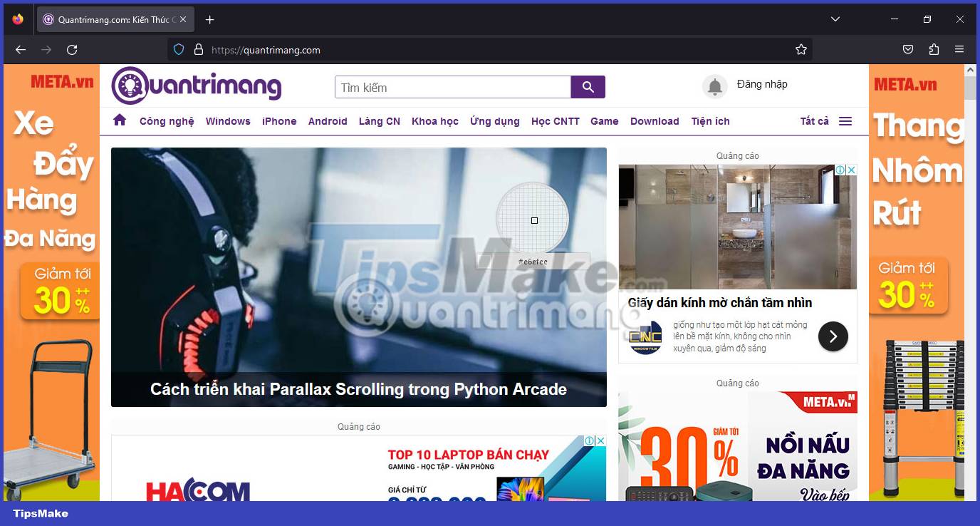The height and width of the screenshot is (526, 980).
Task: Click inside the Tìm kiếm search field
Action: (x=452, y=87)
